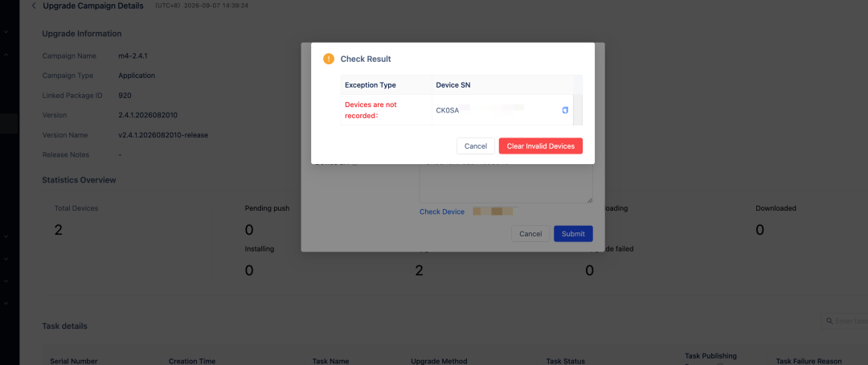This screenshot has width=868, height=365.
Task: Click the search icon in the task filter
Action: click(829, 321)
